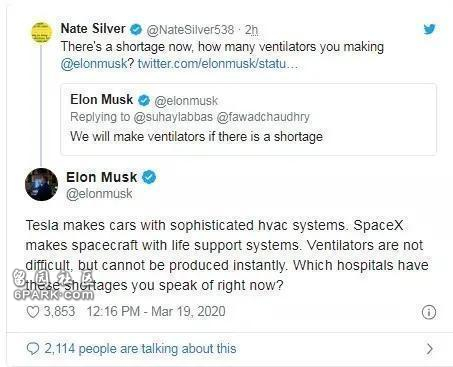Viewport: 453px width, 367px height.
Task: Open the twitter.com/elonmusk/statu… link
Action: pos(218,63)
